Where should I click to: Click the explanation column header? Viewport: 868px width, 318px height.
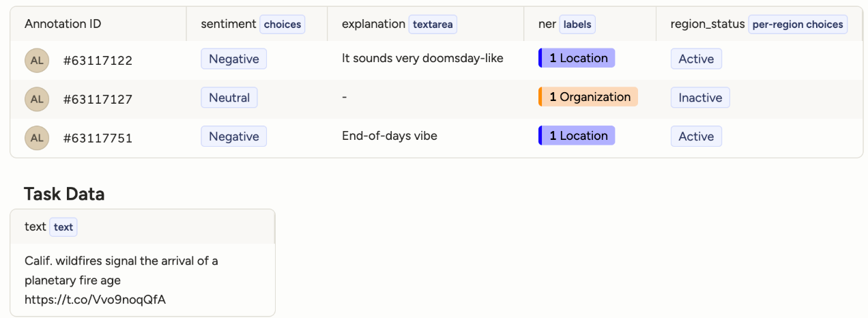tap(373, 24)
